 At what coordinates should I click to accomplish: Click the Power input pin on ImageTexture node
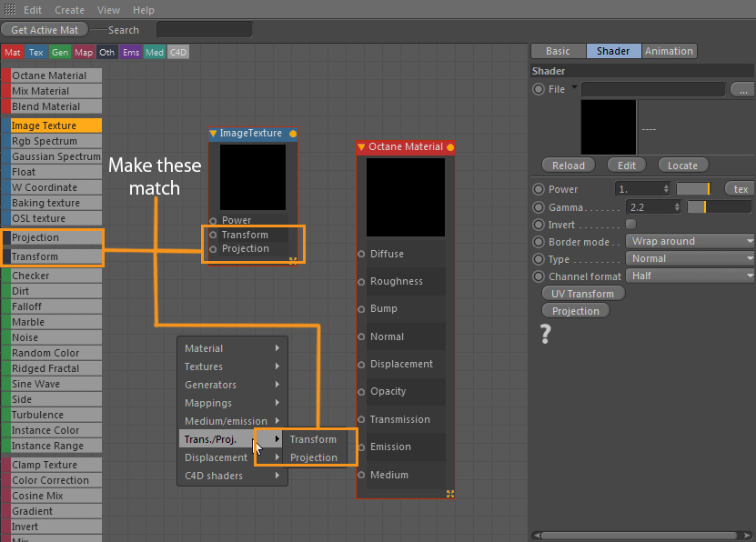point(213,221)
